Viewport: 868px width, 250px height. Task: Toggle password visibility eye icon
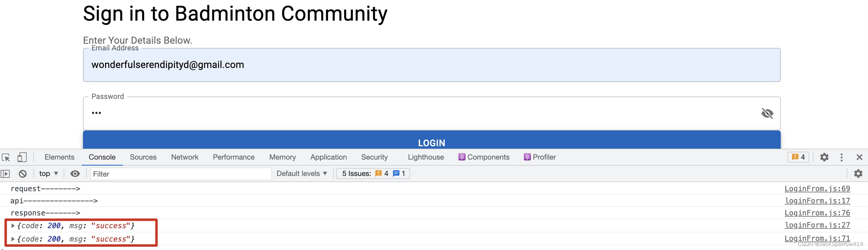click(767, 113)
